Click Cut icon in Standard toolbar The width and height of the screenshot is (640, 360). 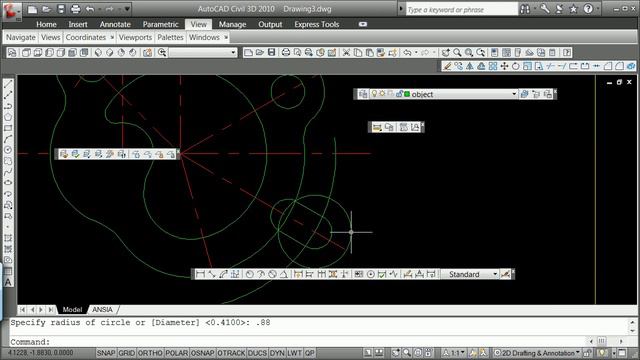(346, 53)
